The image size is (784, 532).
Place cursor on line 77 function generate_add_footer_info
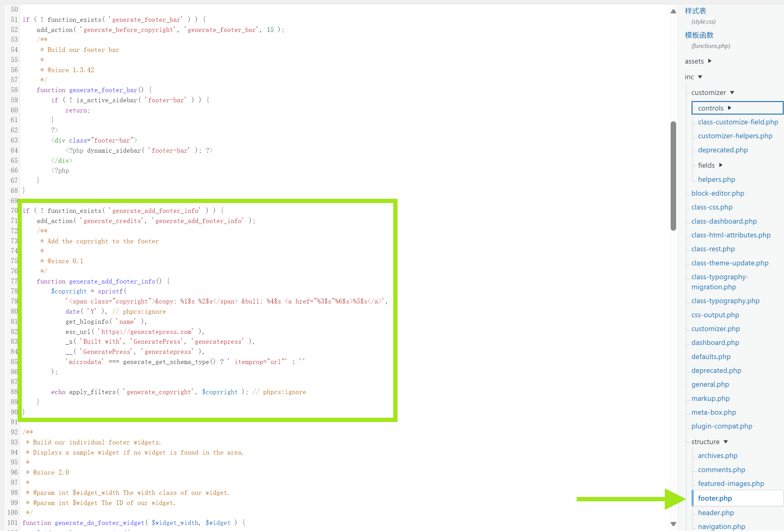(x=103, y=282)
